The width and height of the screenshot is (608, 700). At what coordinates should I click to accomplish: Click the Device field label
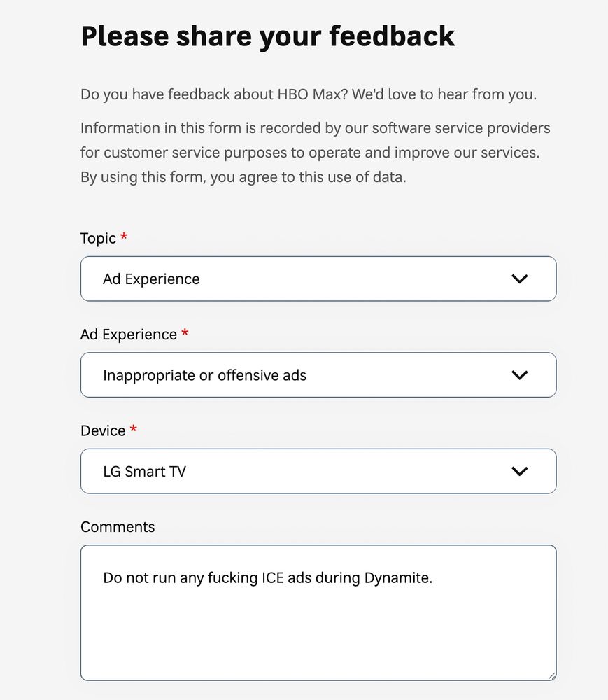[x=103, y=431]
